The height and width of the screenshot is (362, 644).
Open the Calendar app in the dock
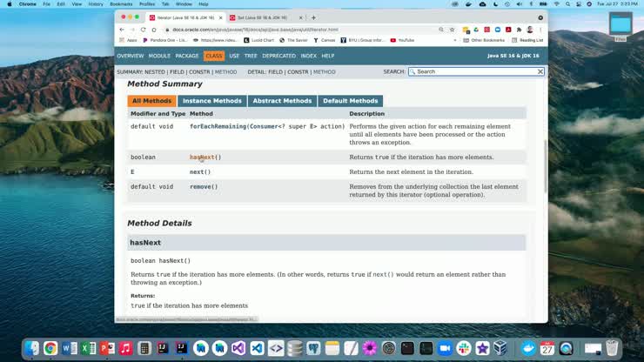click(x=547, y=348)
